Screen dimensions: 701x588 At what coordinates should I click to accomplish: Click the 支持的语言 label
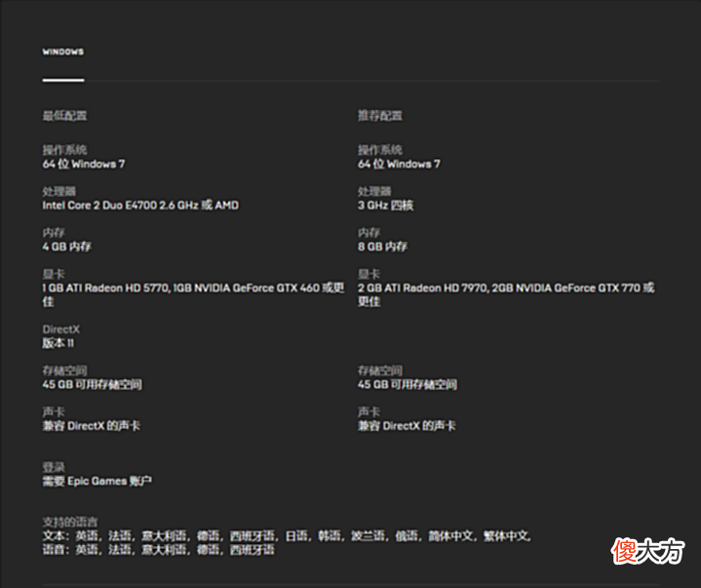click(70, 522)
